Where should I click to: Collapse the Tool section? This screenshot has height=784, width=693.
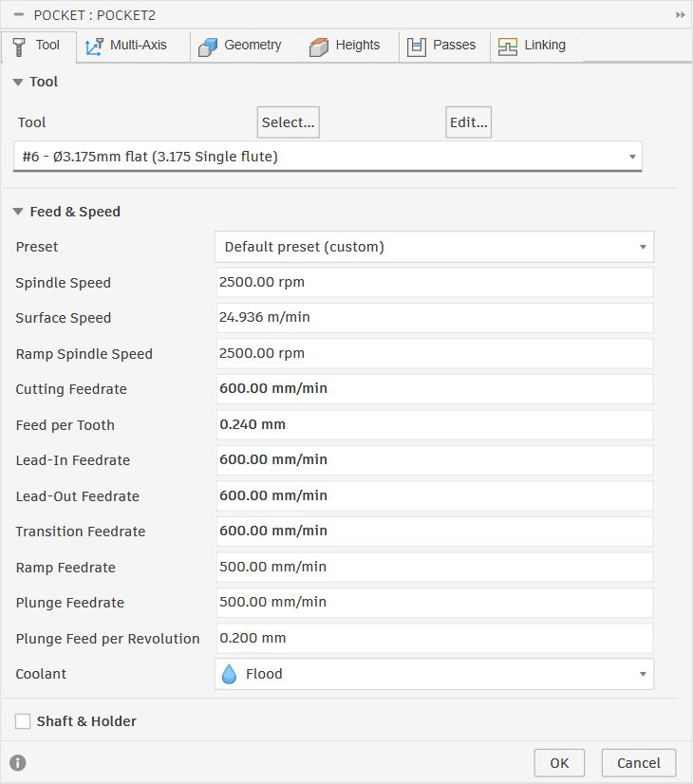click(x=18, y=82)
